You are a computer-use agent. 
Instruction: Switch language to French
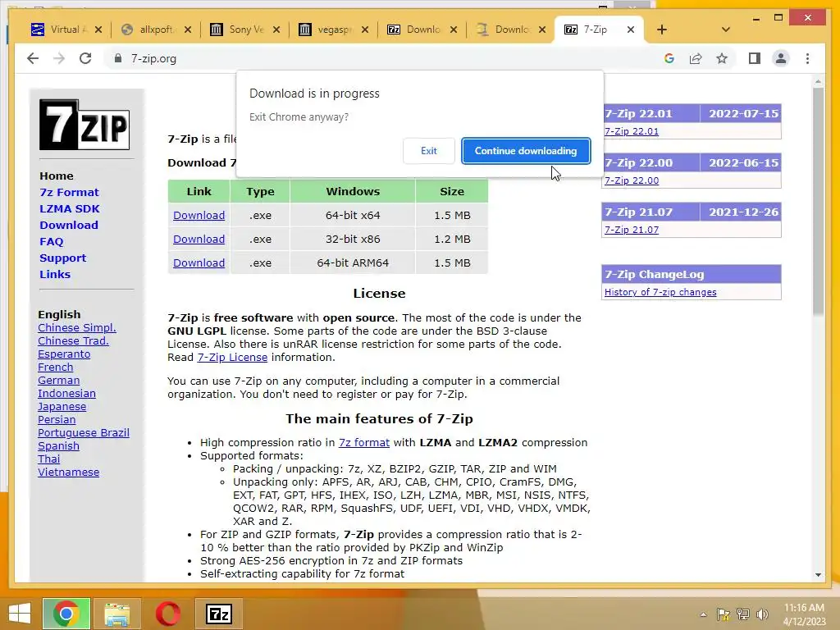click(55, 367)
